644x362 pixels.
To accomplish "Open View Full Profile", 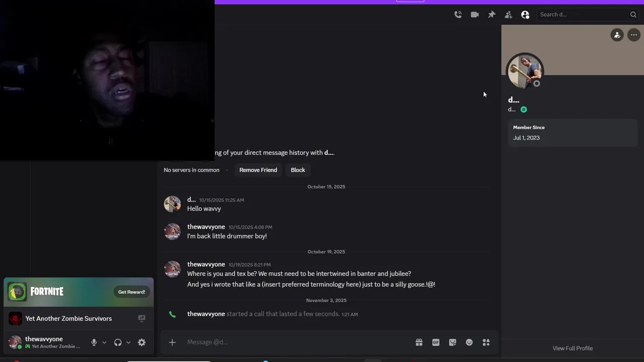I will tap(573, 348).
